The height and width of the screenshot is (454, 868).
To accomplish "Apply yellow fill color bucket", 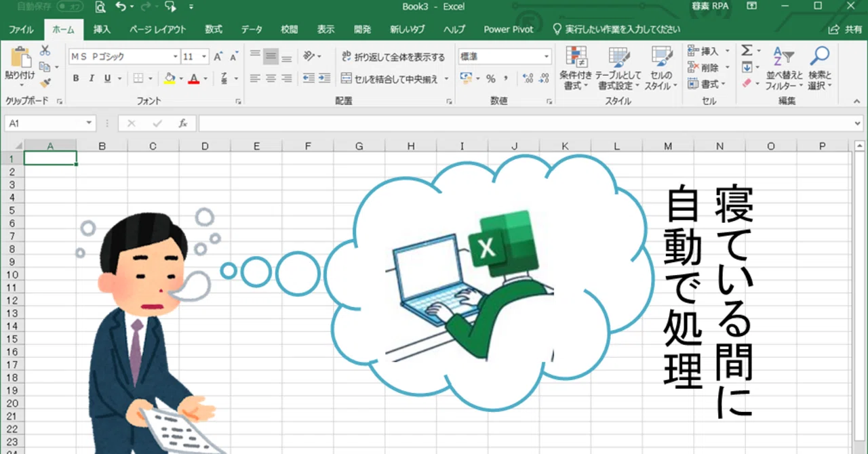I will pos(170,79).
